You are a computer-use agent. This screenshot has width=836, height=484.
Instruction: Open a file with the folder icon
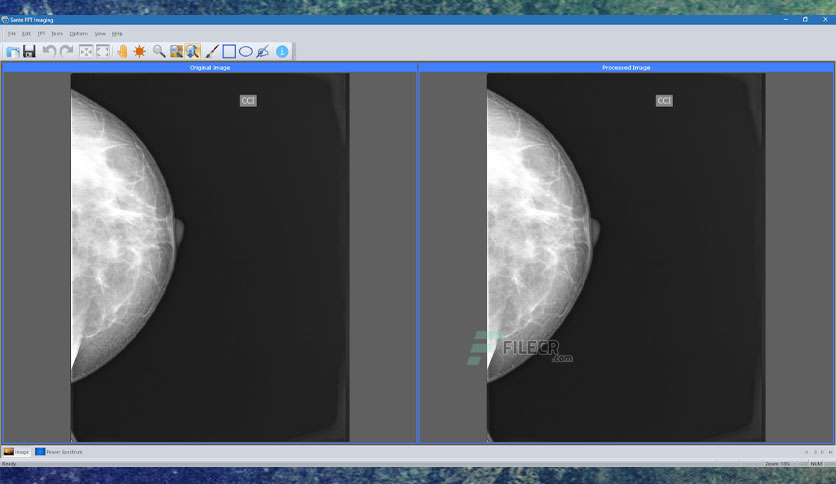tap(13, 51)
